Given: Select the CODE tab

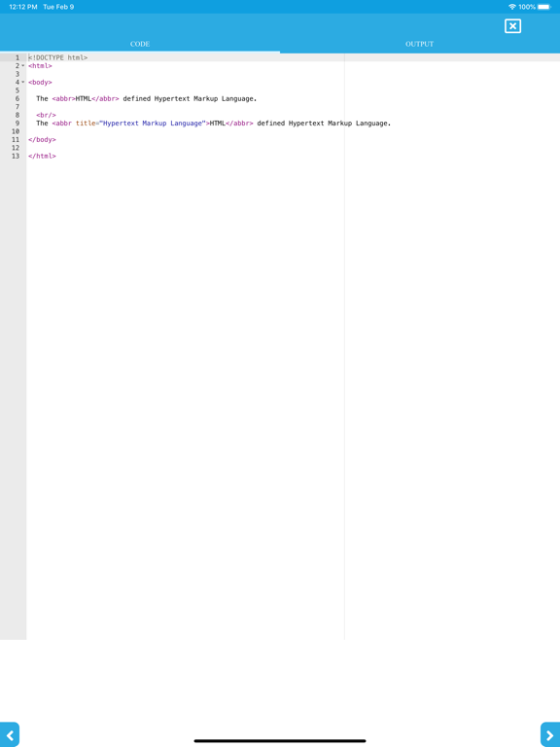Looking at the screenshot, I should click(x=140, y=44).
